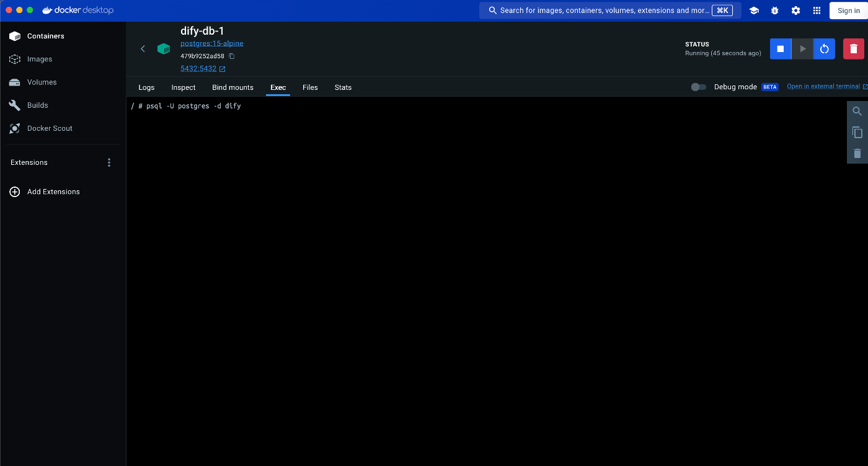
Task: Click the search field for images and containers
Action: (x=610, y=11)
